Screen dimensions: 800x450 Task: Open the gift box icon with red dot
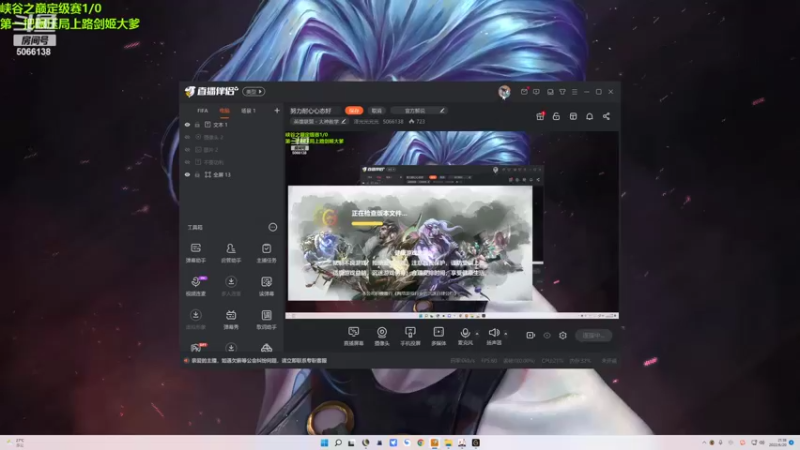click(x=540, y=116)
